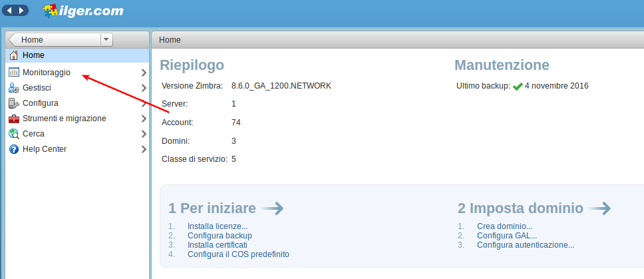
Task: Click the Manutenzione heading
Action: (x=502, y=65)
